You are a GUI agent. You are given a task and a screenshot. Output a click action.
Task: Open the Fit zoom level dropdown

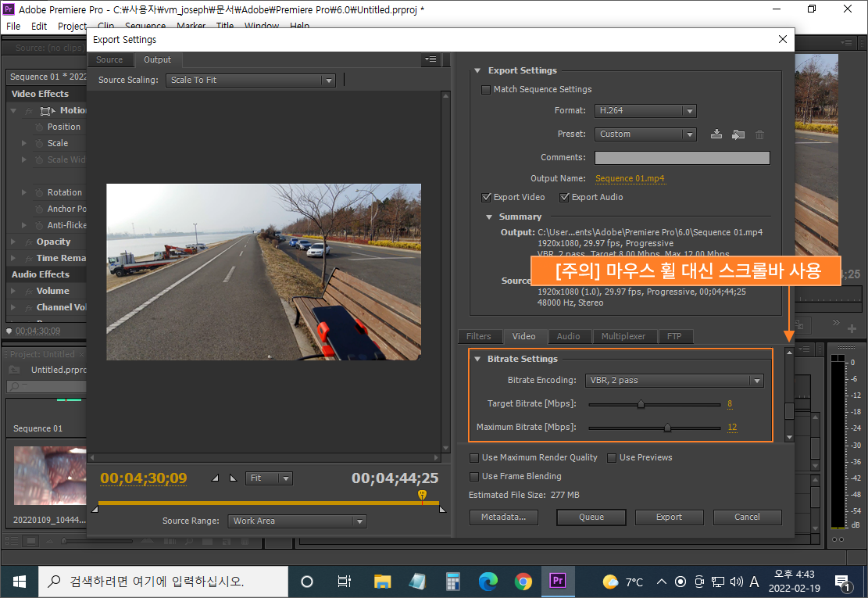[269, 478]
